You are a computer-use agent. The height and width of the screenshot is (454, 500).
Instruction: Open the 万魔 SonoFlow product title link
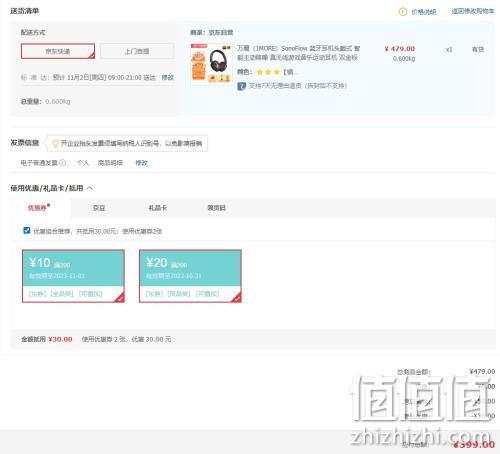pyautogui.click(x=298, y=53)
